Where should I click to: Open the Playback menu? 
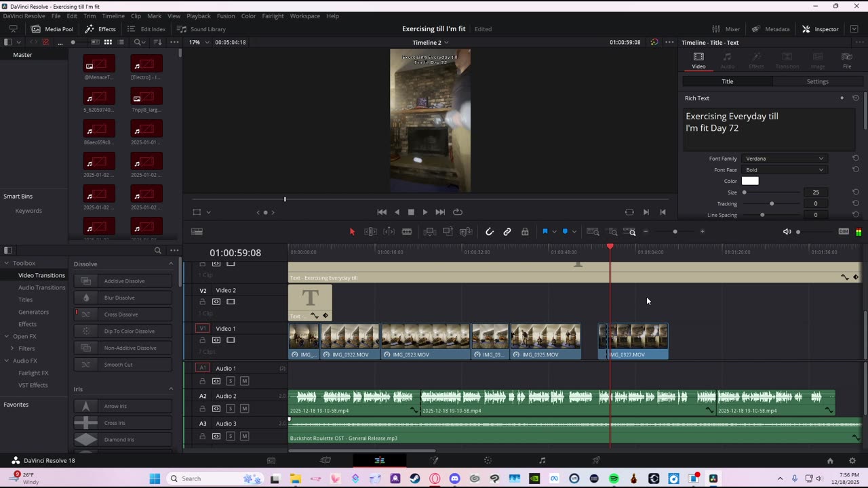199,16
